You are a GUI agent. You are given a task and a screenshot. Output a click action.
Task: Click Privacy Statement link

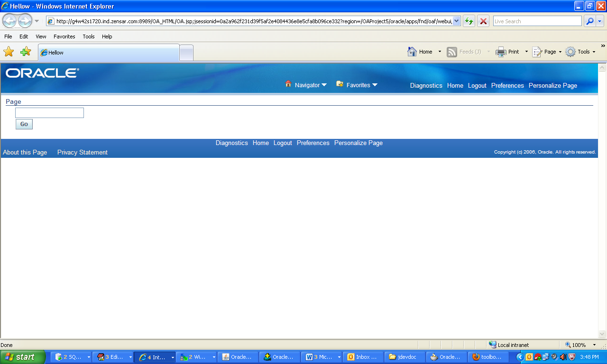(x=83, y=153)
